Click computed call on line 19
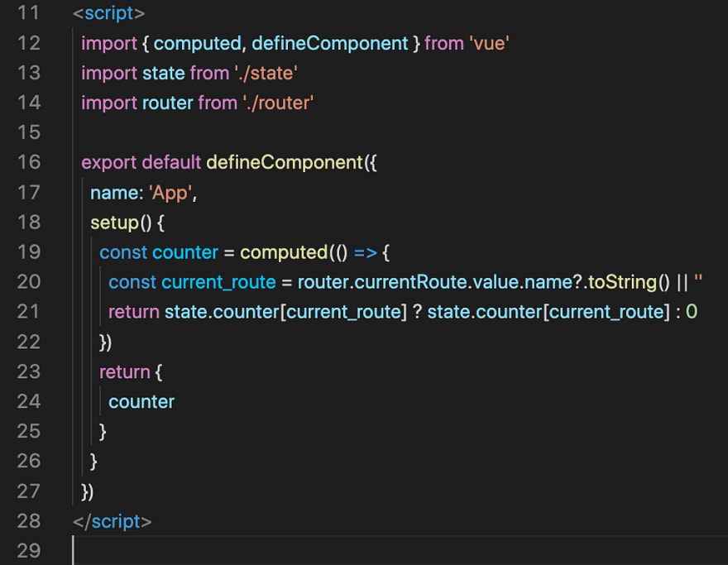The image size is (728, 565). (284, 252)
